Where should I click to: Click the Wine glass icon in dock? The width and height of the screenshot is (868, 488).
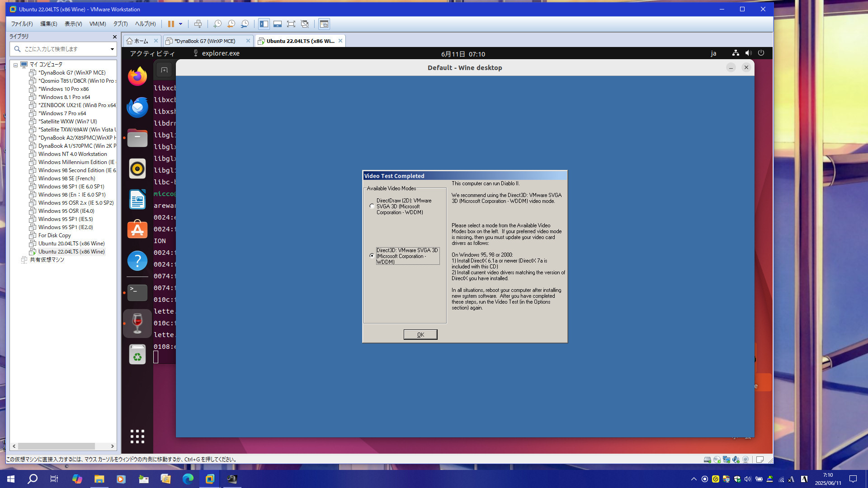point(137,324)
